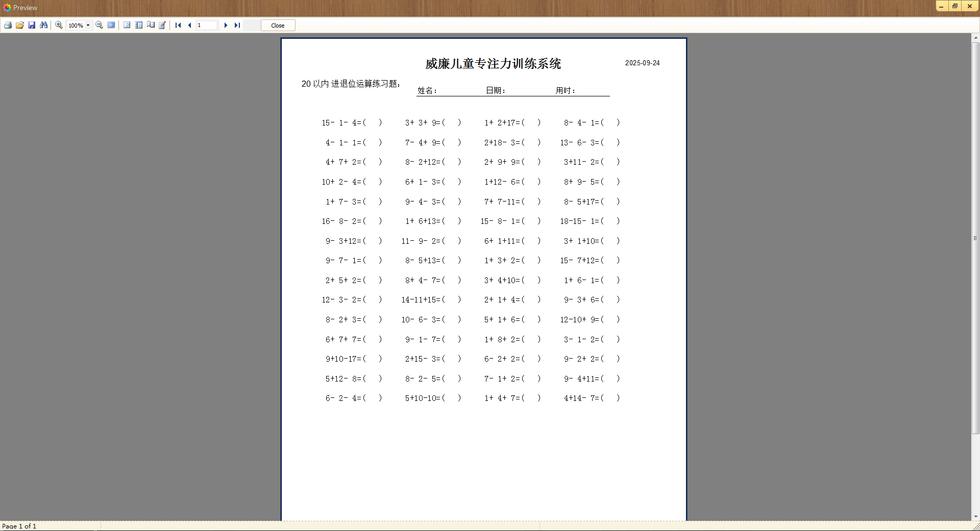Open a saved report file
The height and width of the screenshot is (531, 980).
20,25
